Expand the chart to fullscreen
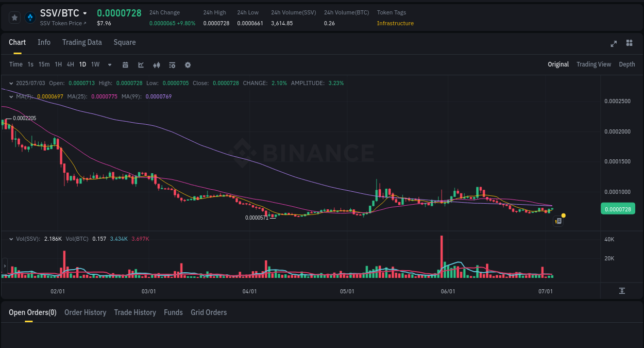The width and height of the screenshot is (644, 348). point(614,44)
